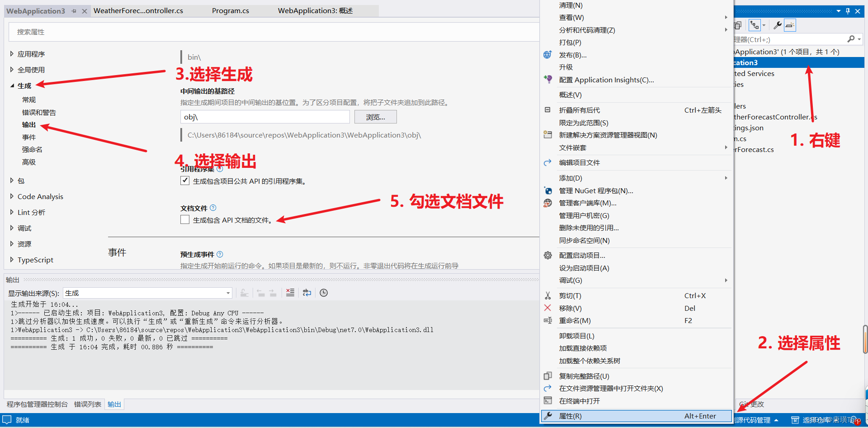Click the class view hierarchy icon in Solution Explorer
This screenshot has width=868, height=428.
[755, 25]
